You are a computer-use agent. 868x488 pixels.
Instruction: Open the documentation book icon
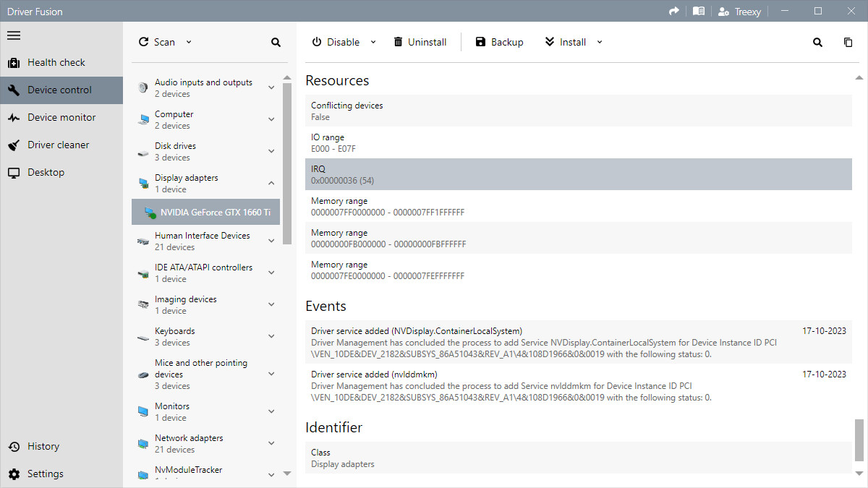pos(698,12)
